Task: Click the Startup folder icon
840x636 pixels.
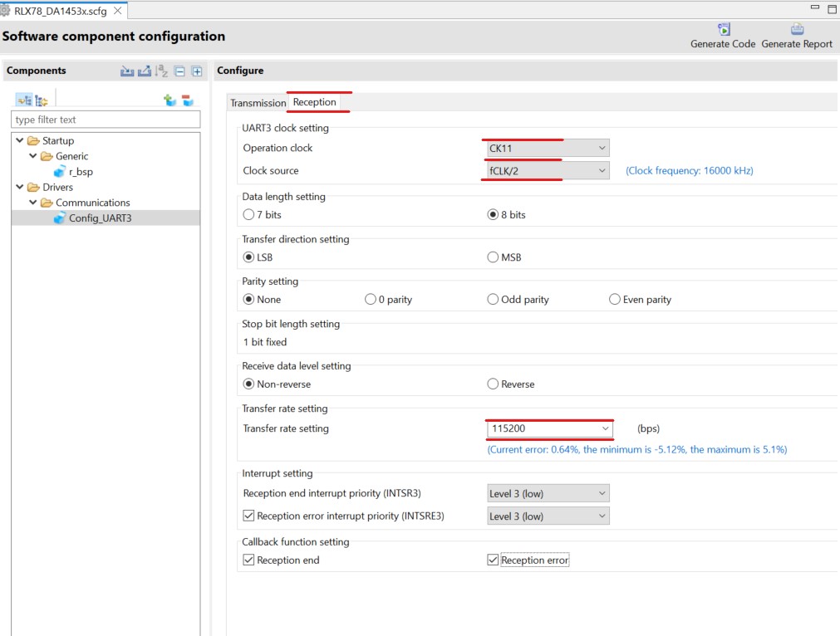Action: [34, 141]
